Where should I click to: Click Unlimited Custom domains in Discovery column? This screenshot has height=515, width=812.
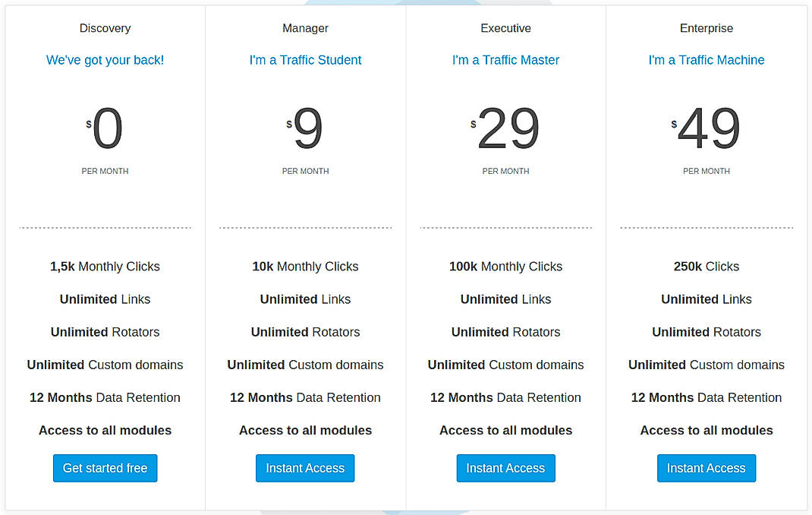pos(105,365)
